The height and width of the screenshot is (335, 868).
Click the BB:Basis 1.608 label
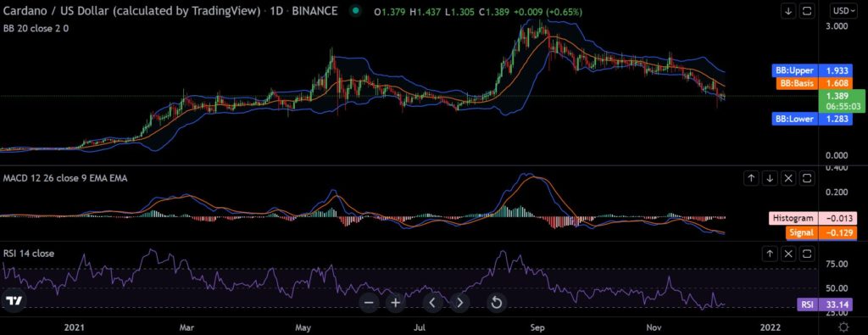[x=815, y=84]
